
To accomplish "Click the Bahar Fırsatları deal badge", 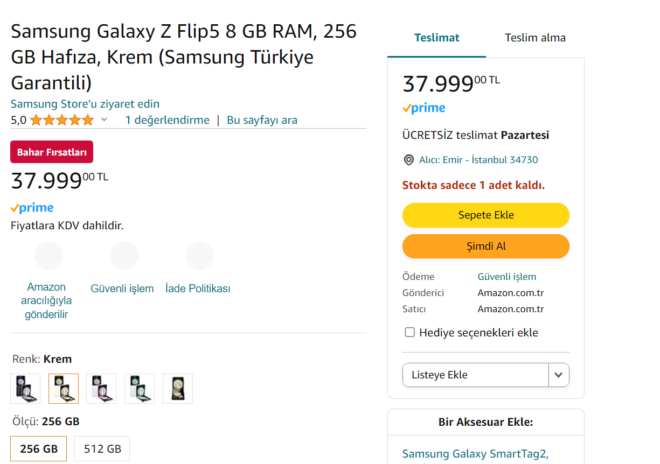I will click(52, 152).
